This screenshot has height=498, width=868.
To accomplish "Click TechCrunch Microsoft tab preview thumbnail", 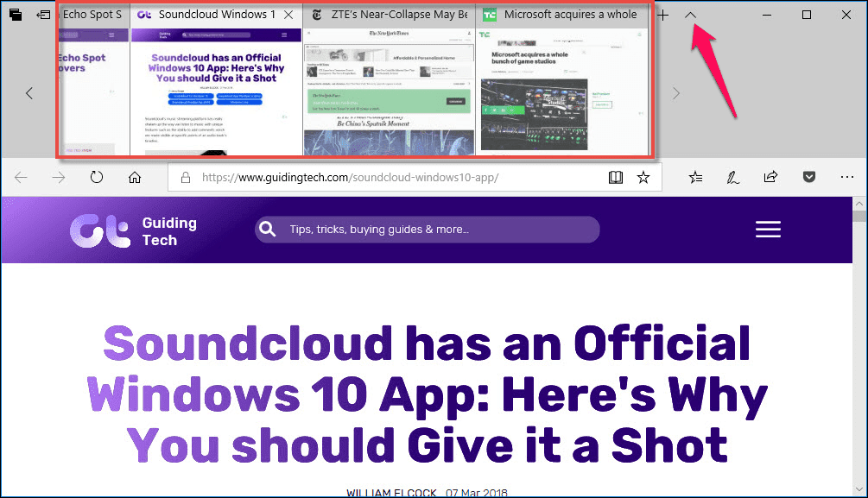I will pos(561,91).
